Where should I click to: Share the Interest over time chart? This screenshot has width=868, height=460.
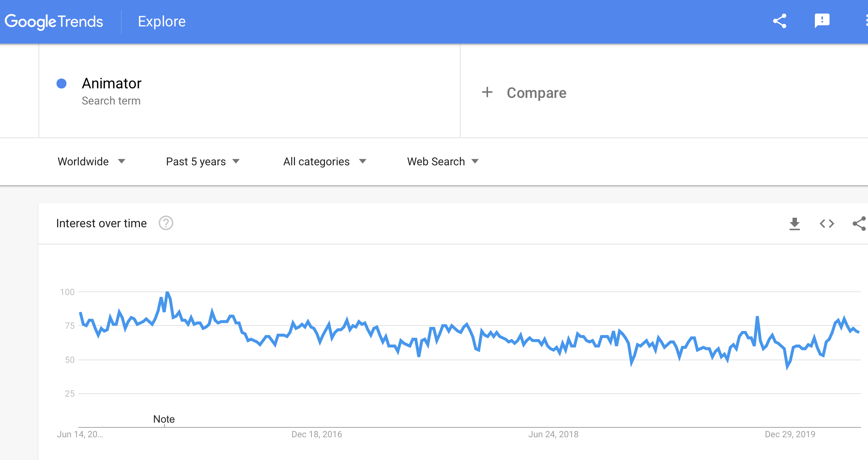[x=859, y=224]
